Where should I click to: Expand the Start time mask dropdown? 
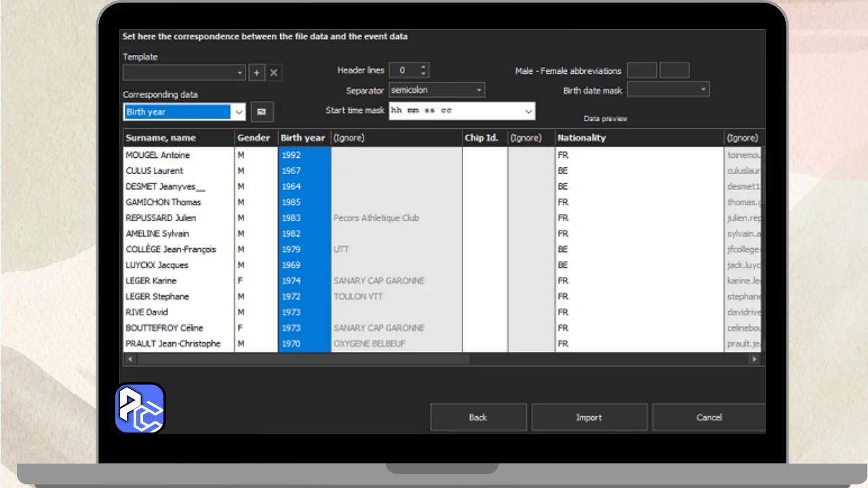(528, 111)
